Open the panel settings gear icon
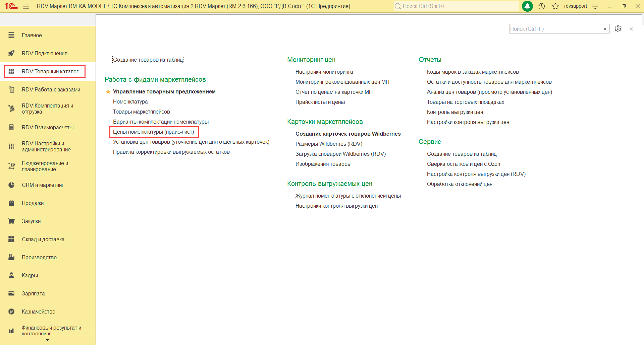644x345 pixels. point(618,29)
